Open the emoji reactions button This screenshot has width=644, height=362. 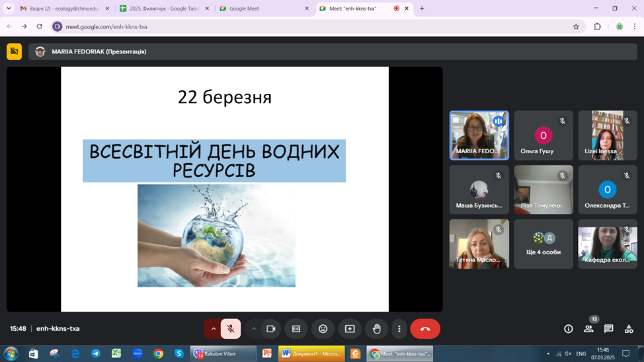point(323,329)
